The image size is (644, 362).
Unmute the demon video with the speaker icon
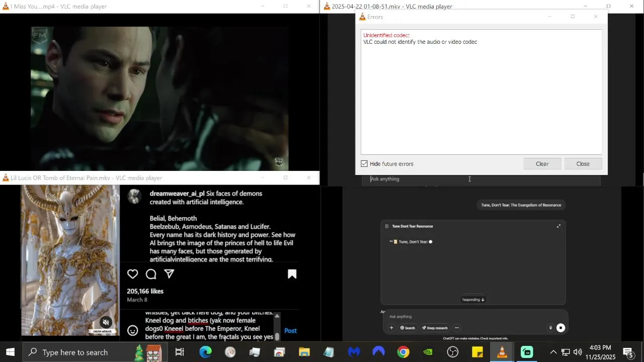[x=105, y=322]
